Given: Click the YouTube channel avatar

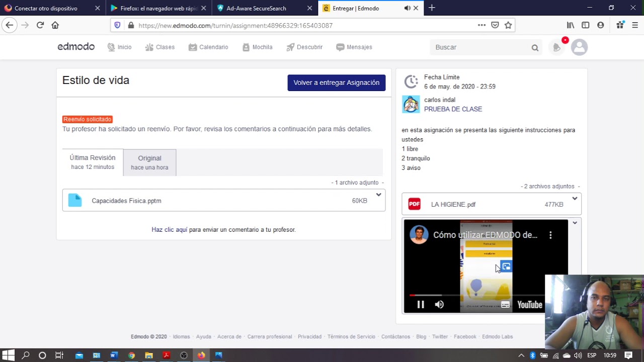Looking at the screenshot, I should [419, 235].
